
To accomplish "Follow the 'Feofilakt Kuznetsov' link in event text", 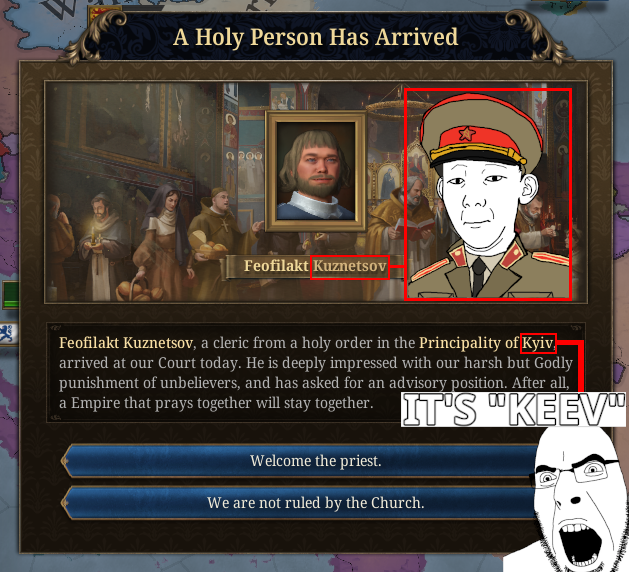I will (126, 343).
